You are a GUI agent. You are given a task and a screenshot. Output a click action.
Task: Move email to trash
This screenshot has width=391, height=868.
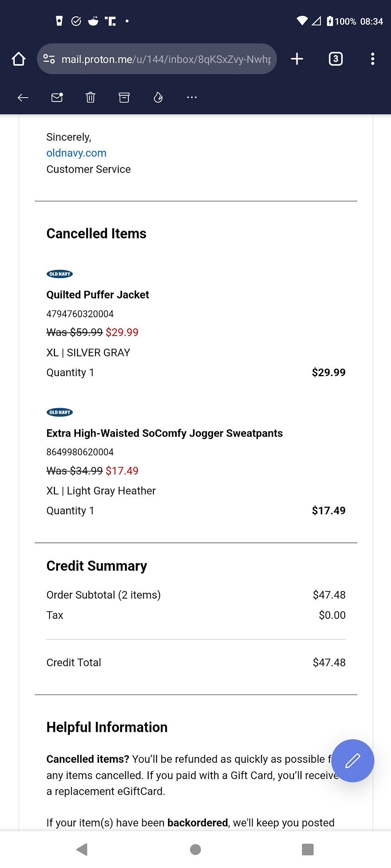(x=91, y=98)
